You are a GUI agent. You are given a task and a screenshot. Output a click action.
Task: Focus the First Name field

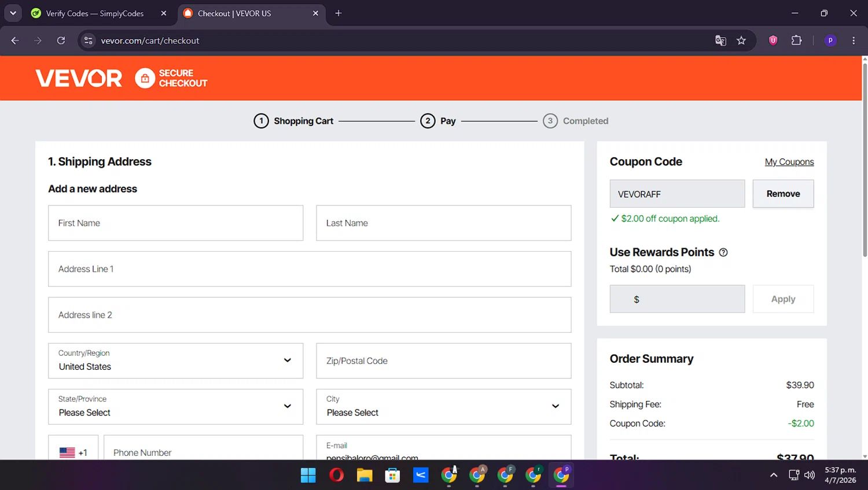[x=175, y=223]
